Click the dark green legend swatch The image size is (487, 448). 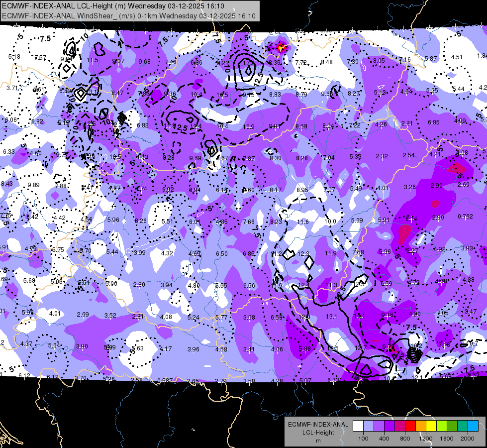click(452, 426)
